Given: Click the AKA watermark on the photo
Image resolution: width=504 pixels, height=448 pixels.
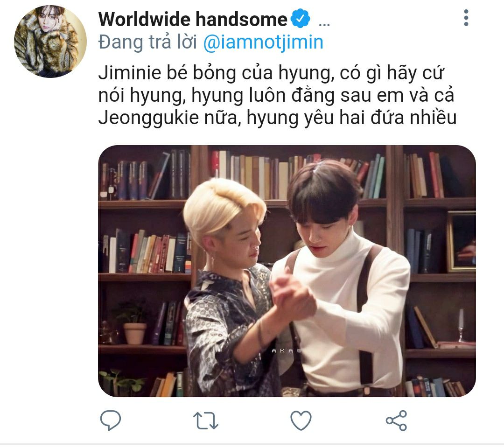Looking at the screenshot, I should point(284,350).
